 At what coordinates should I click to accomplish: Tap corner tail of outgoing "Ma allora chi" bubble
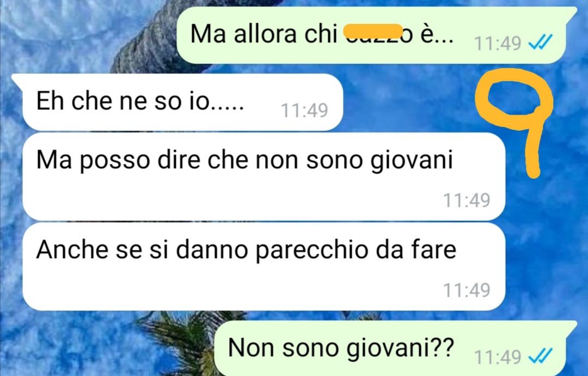pos(571,13)
